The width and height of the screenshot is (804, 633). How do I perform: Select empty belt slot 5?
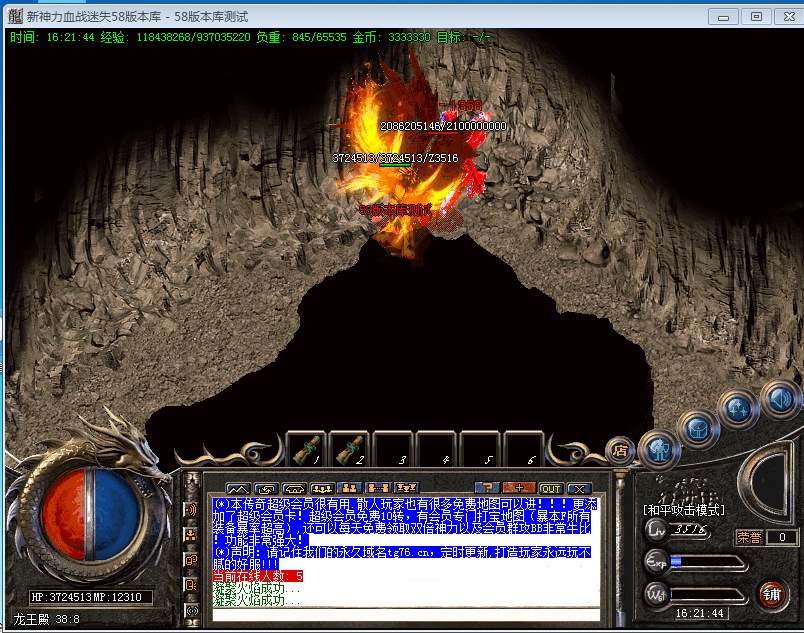coord(480,450)
